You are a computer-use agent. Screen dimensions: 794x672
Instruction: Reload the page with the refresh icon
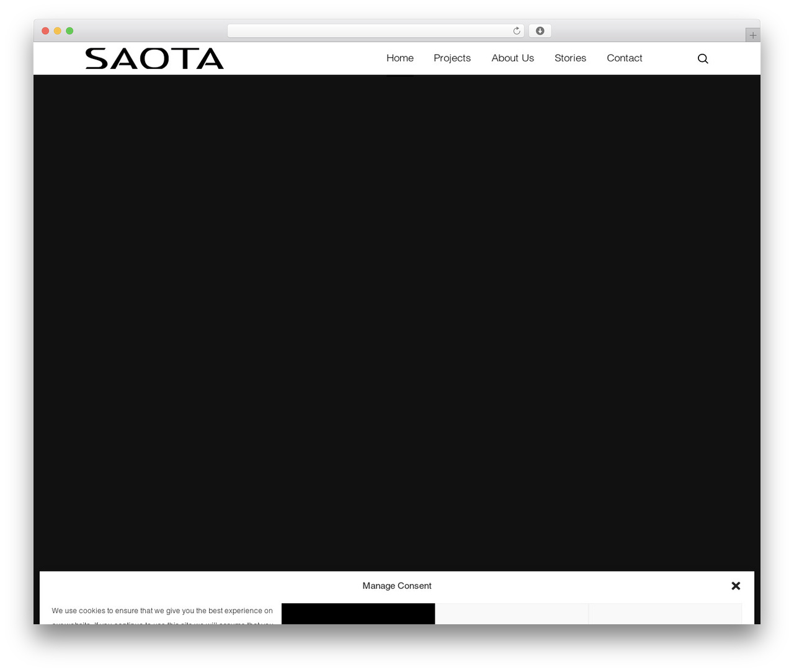517,31
